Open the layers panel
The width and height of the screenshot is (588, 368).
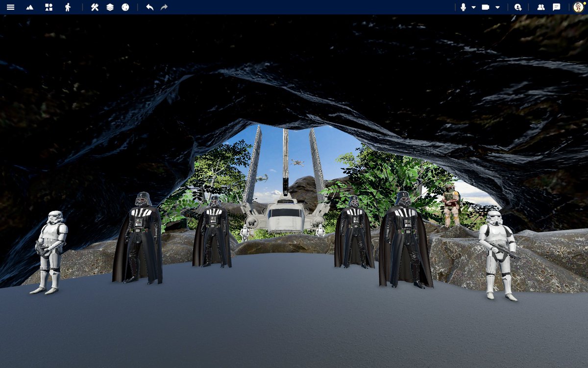point(110,7)
